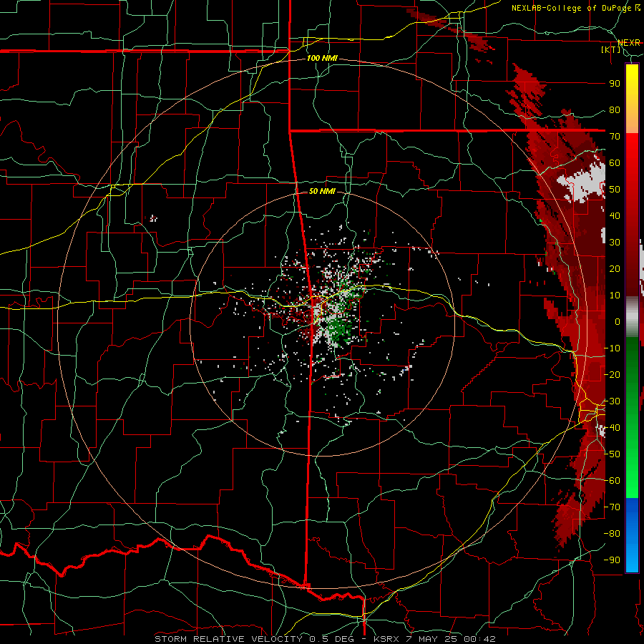Click the '50' label on the velocity scale
Image resolution: width=644 pixels, height=644 pixels.
coord(615,190)
